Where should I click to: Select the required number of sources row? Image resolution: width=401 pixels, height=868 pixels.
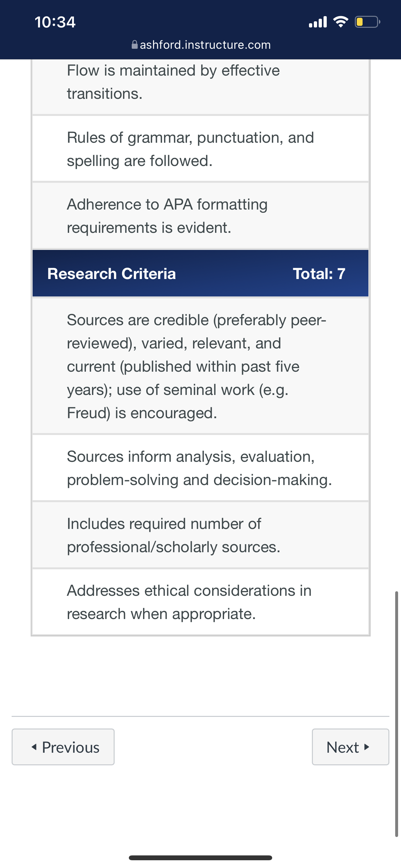coord(200,535)
